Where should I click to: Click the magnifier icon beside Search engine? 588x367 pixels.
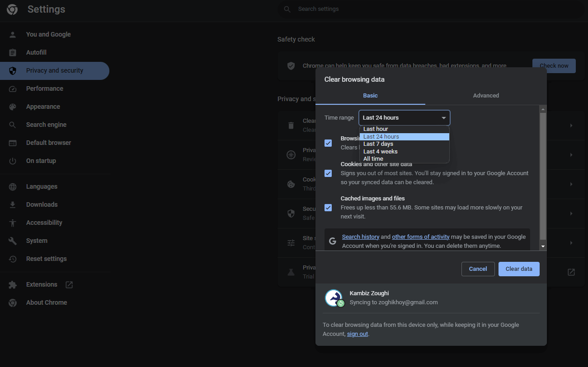tap(13, 125)
